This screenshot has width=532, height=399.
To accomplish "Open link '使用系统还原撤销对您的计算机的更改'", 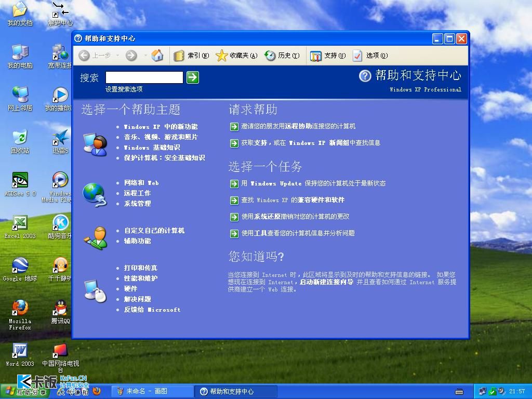I will tap(295, 217).
